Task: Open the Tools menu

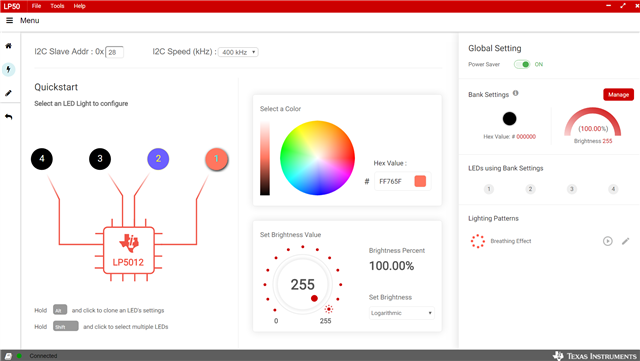Action: (x=57, y=6)
